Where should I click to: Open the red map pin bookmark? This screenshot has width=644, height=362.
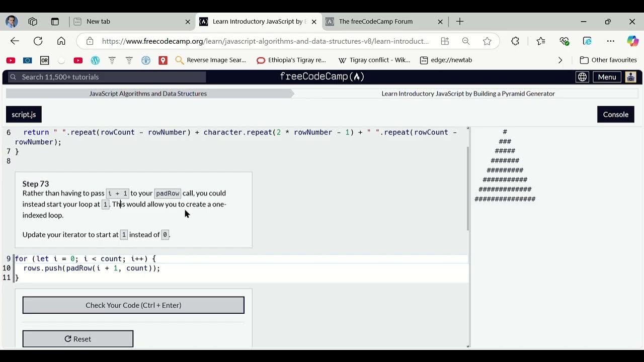[x=163, y=60]
